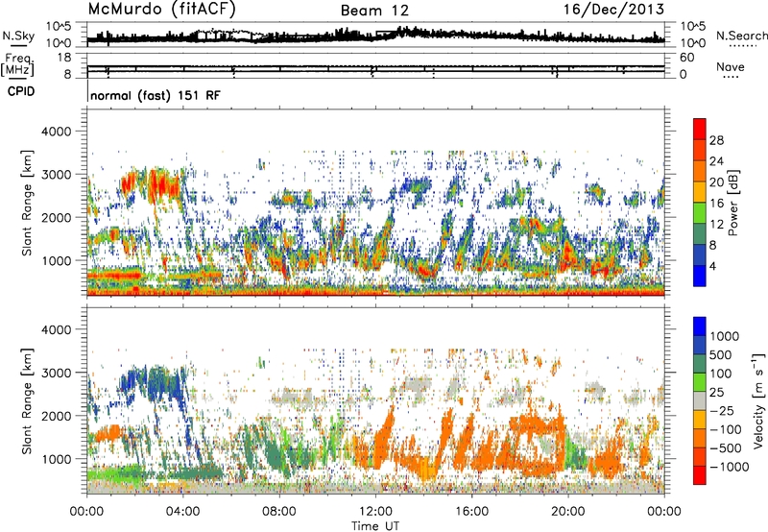Select the "2000" tick on velocity panel
Screen dimensions: 768x532
56,416
